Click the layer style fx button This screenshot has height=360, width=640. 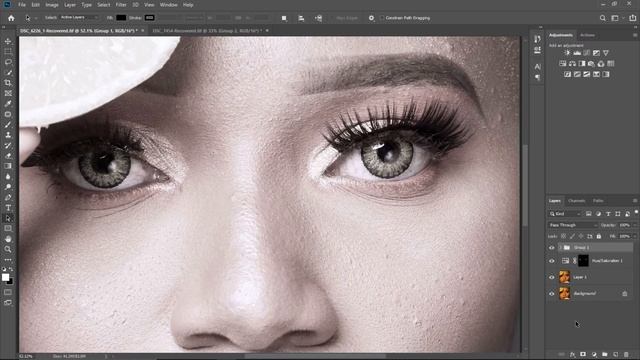click(573, 354)
